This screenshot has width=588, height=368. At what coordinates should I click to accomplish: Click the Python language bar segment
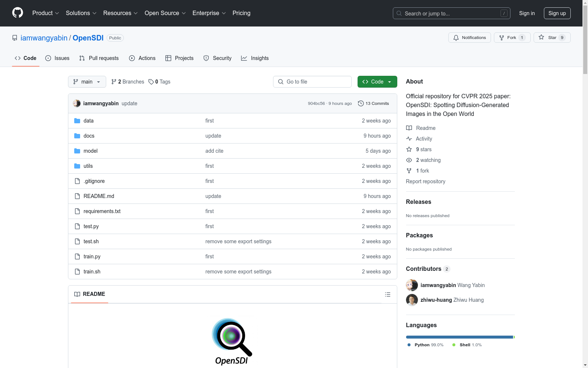[x=459, y=337]
